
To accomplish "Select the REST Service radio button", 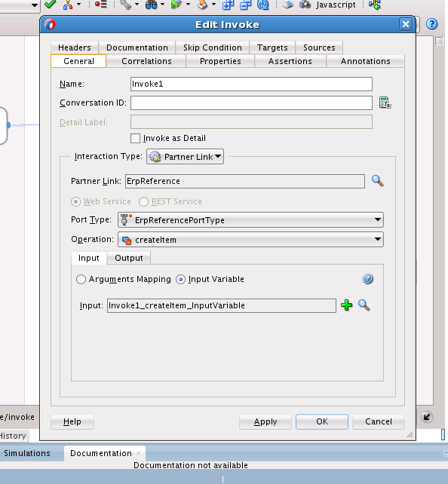I will 143,201.
